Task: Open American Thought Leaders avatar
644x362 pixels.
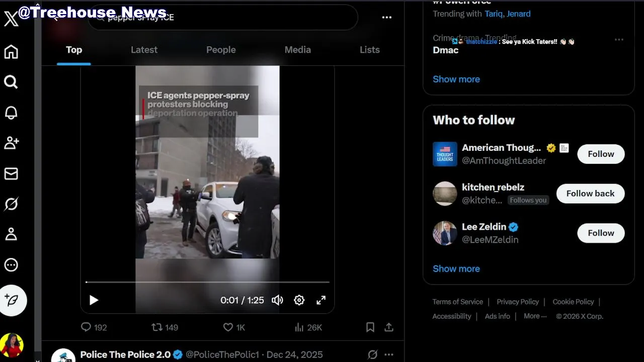Action: pos(445,154)
